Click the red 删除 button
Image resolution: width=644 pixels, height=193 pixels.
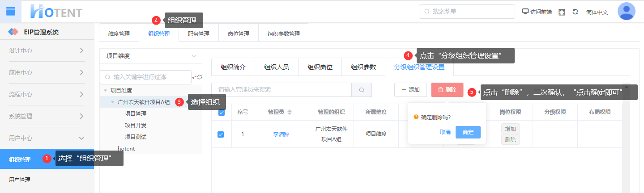tap(447, 90)
